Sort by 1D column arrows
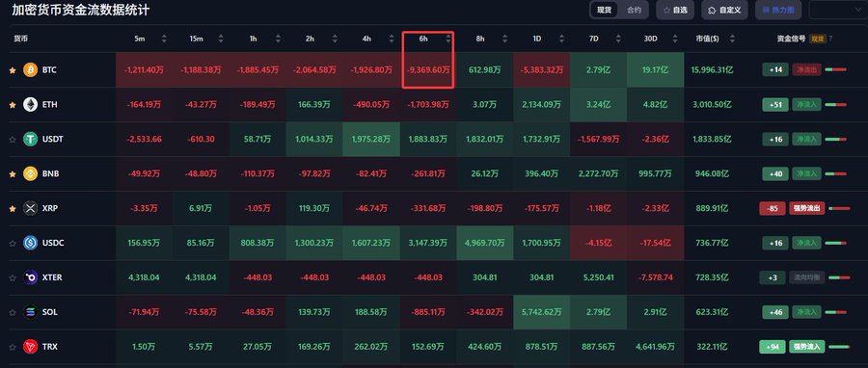868x368 pixels. (x=562, y=39)
